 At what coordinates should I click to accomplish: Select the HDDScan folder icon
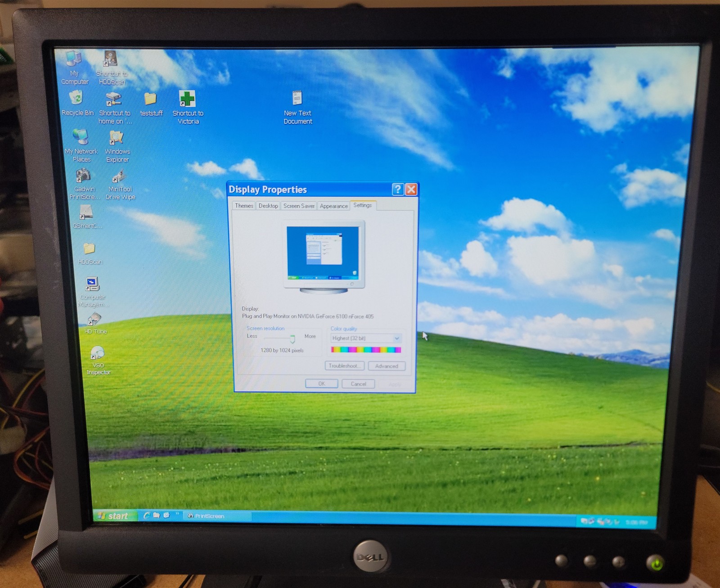[x=90, y=253]
